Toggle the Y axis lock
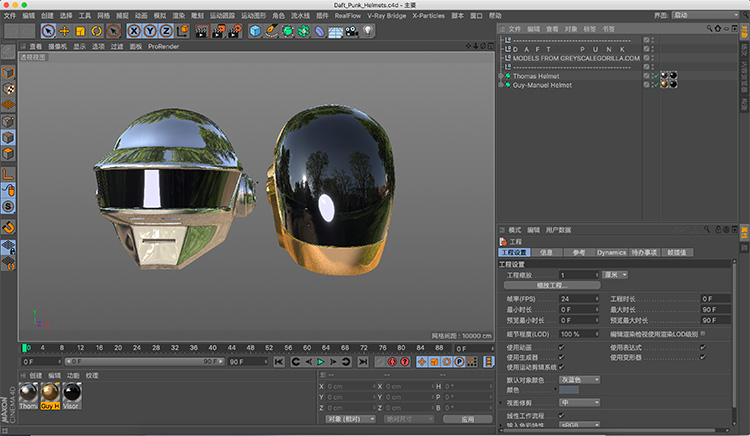 pos(150,31)
